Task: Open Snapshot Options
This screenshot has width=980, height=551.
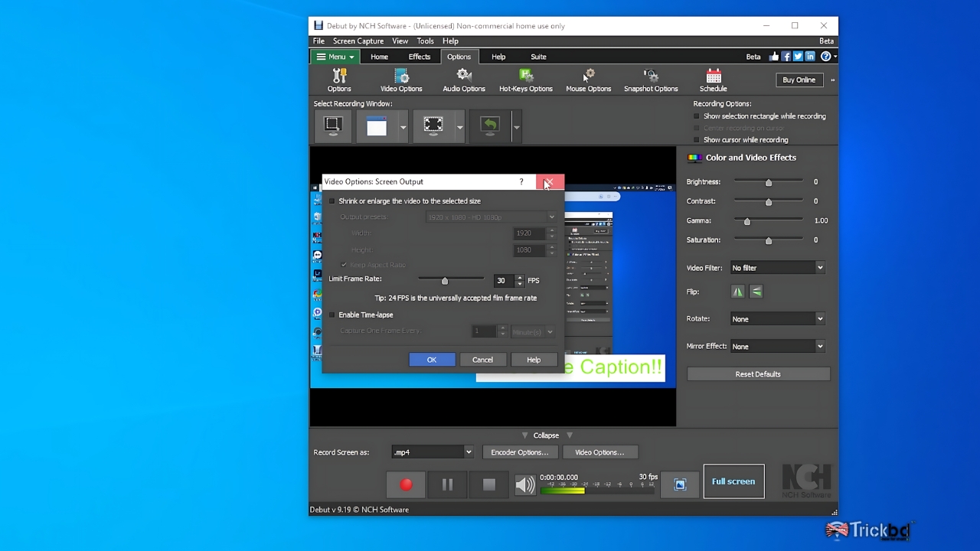Action: [651, 80]
